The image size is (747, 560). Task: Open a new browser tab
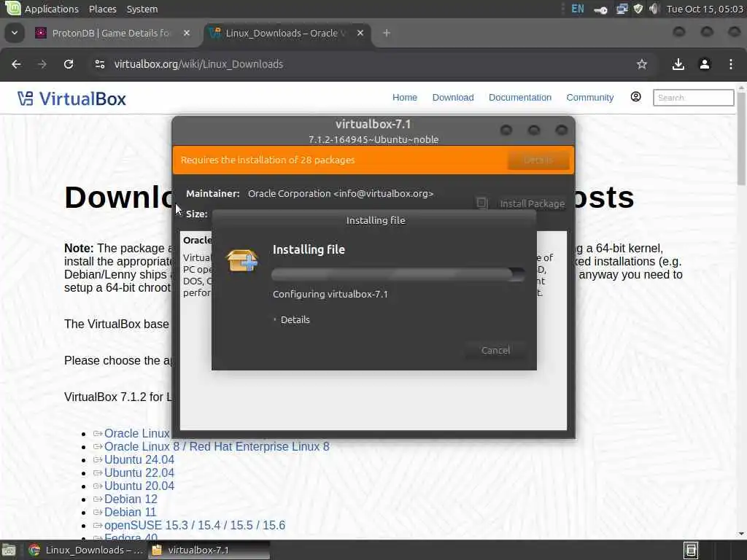point(387,33)
